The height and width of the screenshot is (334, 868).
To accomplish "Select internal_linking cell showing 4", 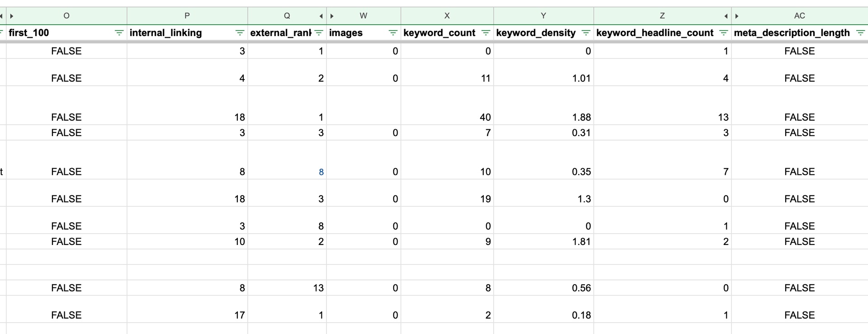I will tap(187, 72).
